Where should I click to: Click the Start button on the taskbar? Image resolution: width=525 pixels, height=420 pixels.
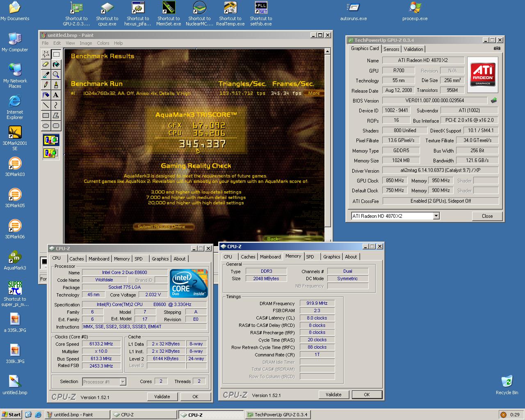click(x=11, y=414)
